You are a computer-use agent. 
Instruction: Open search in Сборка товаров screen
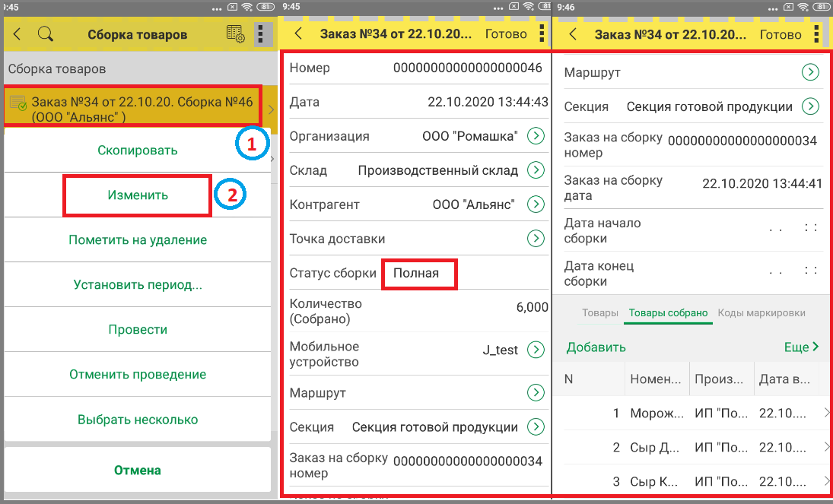46,34
